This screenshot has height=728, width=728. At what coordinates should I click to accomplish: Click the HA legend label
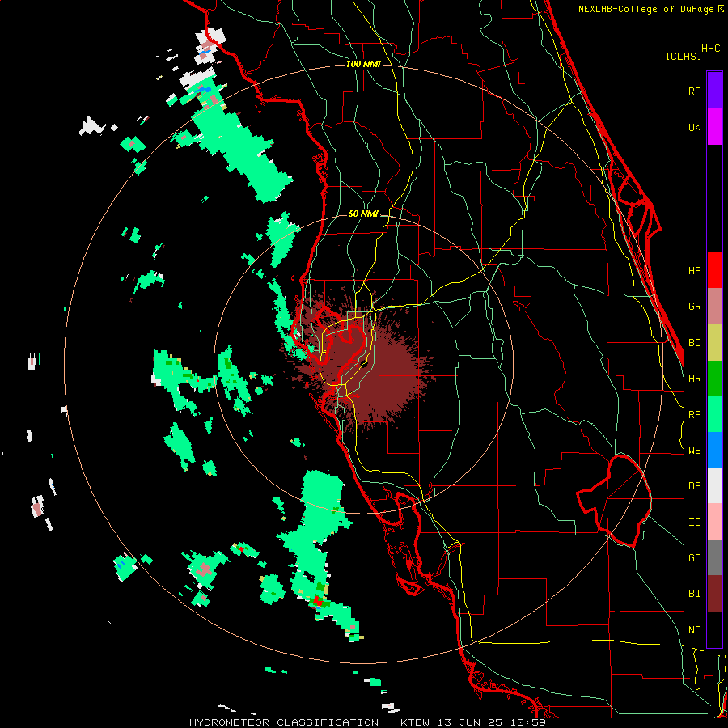click(694, 271)
